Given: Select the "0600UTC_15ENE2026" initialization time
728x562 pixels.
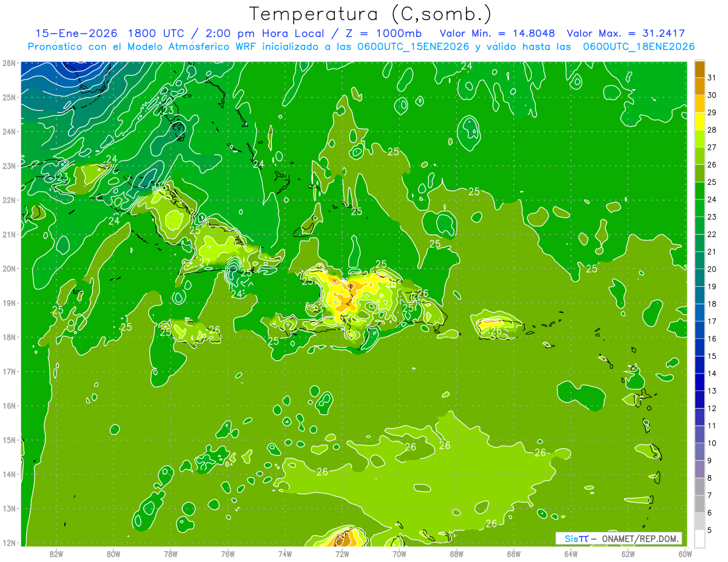Looking at the screenshot, I should tap(413, 47).
